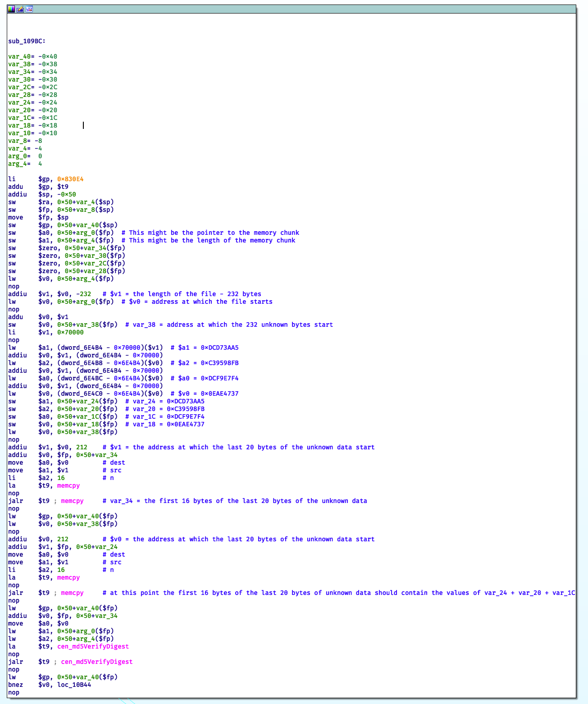Viewport: 588px width, 704px height.
Task: Select the var_2C= -0x2C definition
Action: pyautogui.click(x=32, y=87)
